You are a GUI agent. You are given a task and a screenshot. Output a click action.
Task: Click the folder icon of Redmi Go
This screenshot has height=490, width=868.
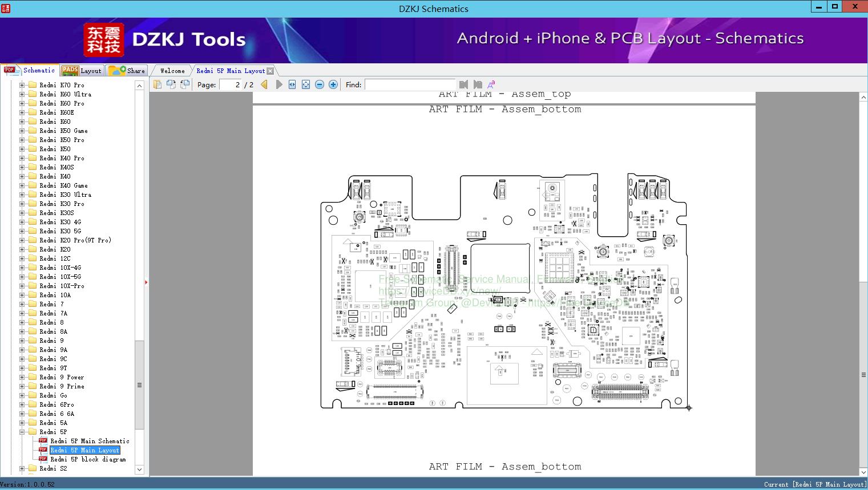(33, 395)
